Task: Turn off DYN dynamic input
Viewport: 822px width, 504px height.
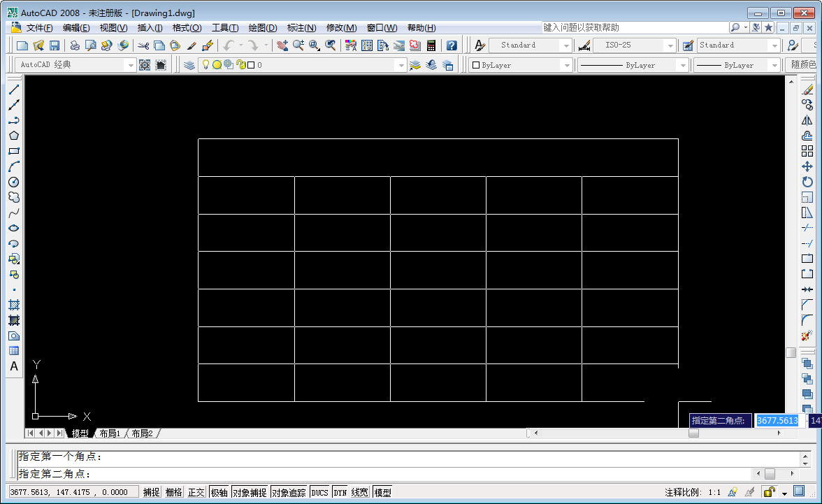Action: click(339, 491)
